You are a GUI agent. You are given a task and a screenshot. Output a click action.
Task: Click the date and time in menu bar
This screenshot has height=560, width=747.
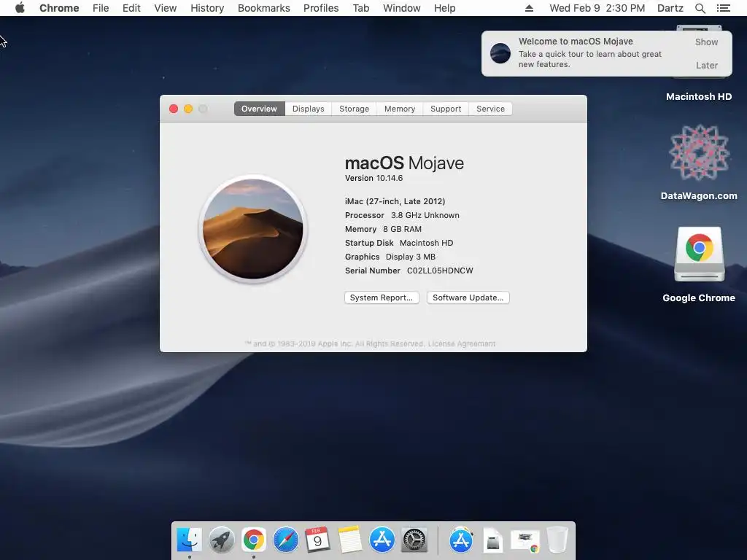click(x=597, y=8)
